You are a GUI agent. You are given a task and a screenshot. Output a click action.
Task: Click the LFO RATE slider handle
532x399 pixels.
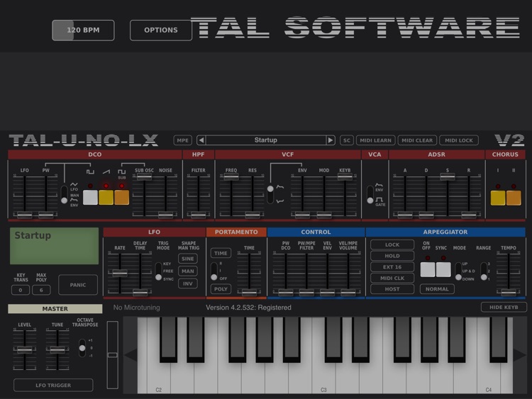[120, 273]
